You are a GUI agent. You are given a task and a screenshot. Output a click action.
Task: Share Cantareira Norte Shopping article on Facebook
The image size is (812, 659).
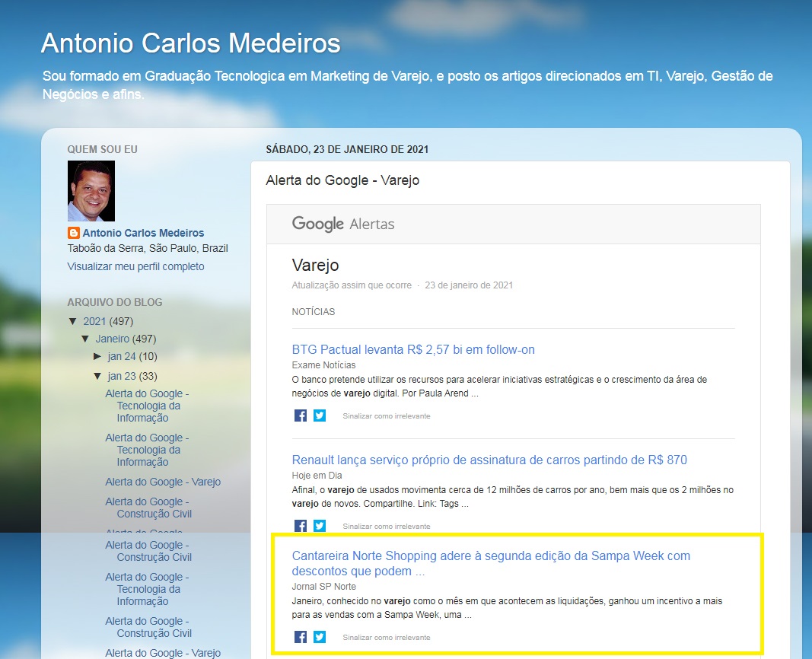(301, 637)
